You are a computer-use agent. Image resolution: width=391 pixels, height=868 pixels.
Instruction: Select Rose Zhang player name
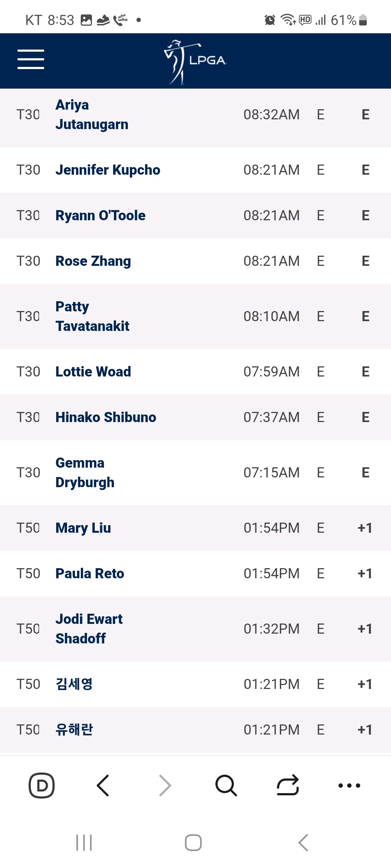coord(93,261)
